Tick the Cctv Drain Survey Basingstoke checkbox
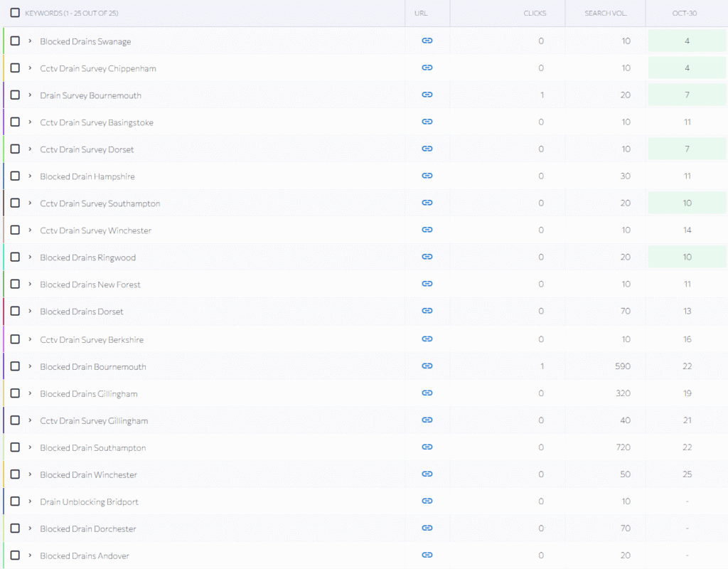Screen dimensions: 728x569 [15, 122]
